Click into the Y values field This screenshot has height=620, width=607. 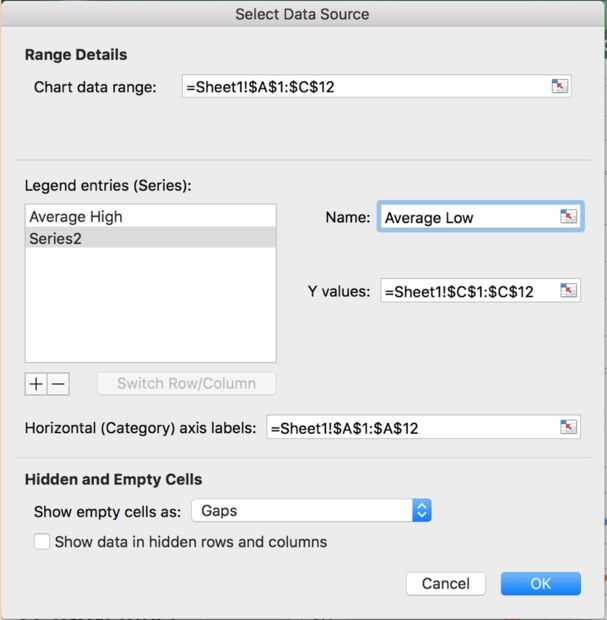point(465,292)
